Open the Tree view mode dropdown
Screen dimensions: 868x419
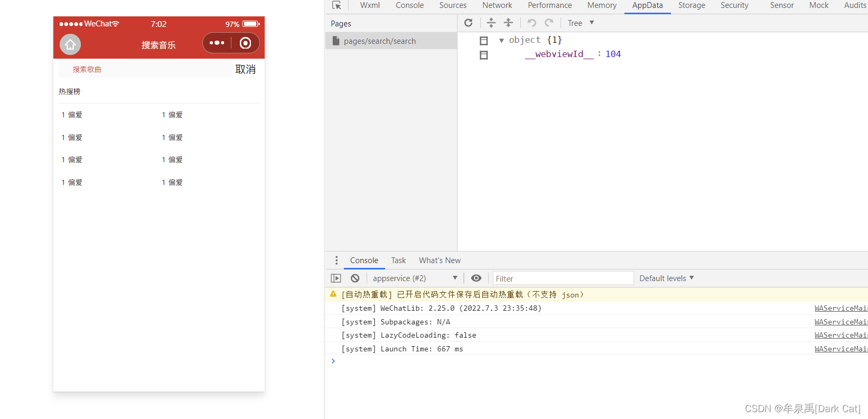click(581, 23)
